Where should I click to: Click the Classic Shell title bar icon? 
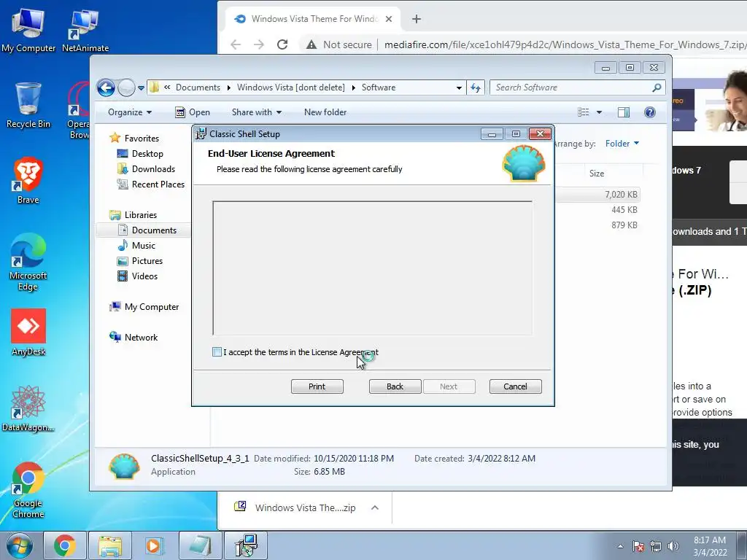201,134
